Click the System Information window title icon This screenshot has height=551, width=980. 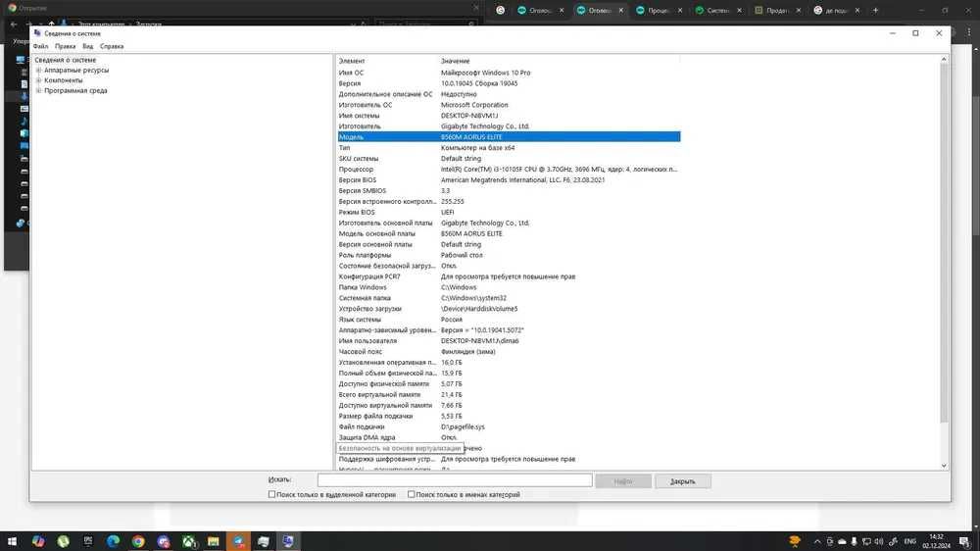point(37,33)
